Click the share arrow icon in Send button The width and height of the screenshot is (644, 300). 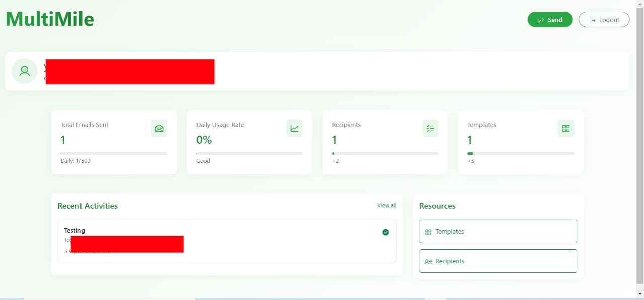[541, 20]
